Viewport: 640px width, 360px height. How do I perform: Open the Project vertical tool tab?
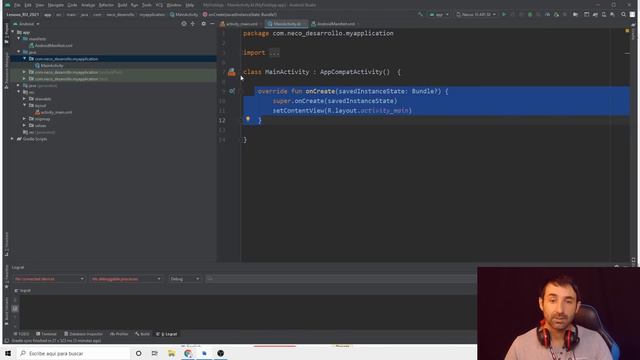[6, 33]
